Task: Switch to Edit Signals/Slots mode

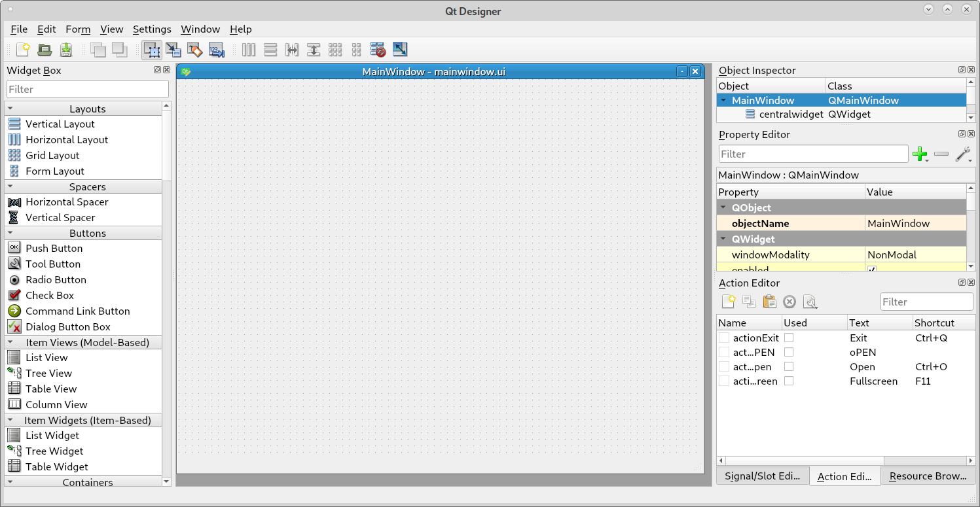Action: 173,50
